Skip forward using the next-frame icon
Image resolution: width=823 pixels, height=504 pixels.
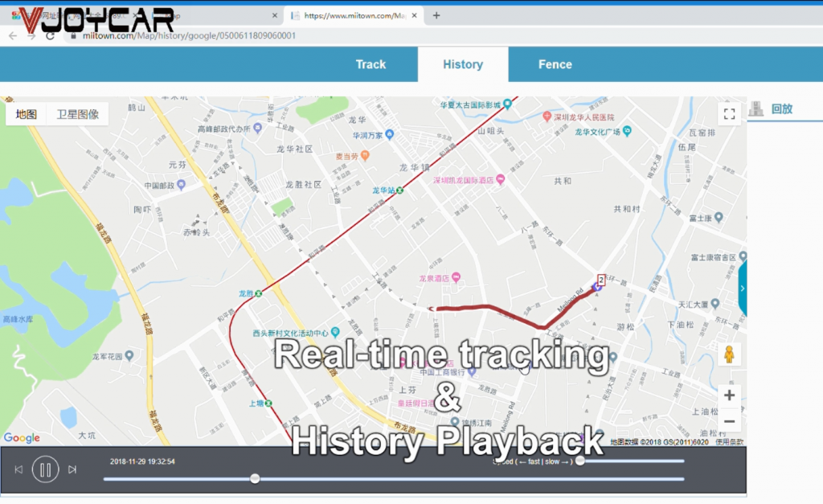tap(73, 469)
